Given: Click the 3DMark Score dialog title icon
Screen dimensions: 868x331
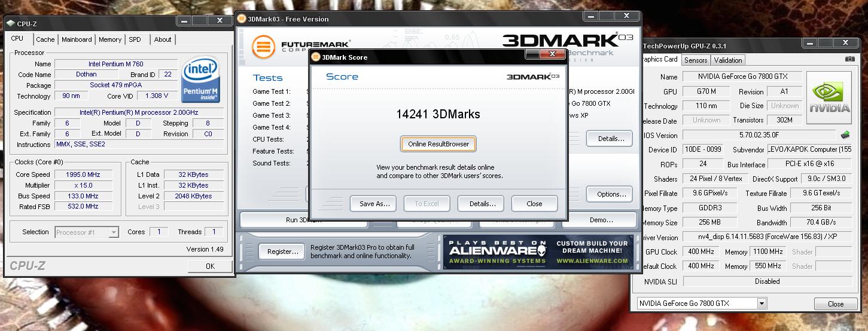Looking at the screenshot, I should tap(316, 57).
